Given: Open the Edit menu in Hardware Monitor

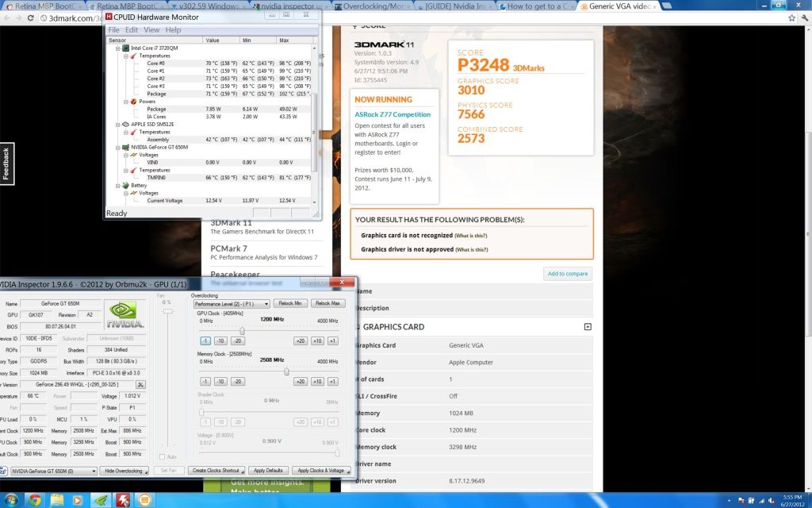Looking at the screenshot, I should [132, 30].
